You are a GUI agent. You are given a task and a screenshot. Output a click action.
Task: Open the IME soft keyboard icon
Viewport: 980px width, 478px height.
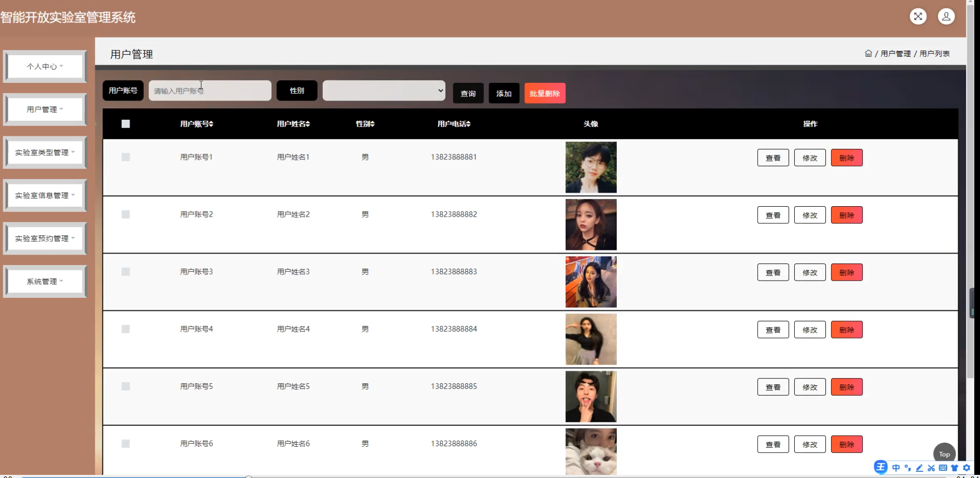coord(943,468)
